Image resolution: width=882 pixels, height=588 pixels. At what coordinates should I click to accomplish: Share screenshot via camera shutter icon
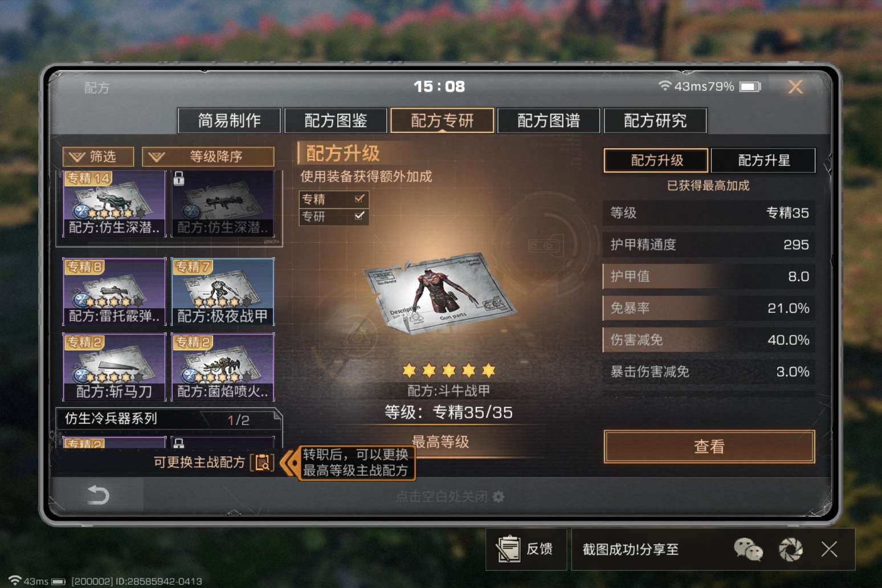791,549
